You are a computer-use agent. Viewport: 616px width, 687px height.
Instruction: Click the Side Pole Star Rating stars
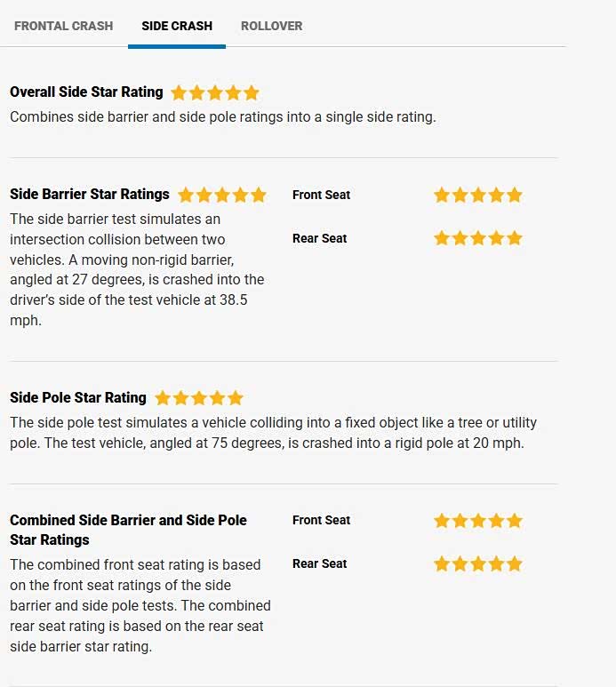[198, 398]
